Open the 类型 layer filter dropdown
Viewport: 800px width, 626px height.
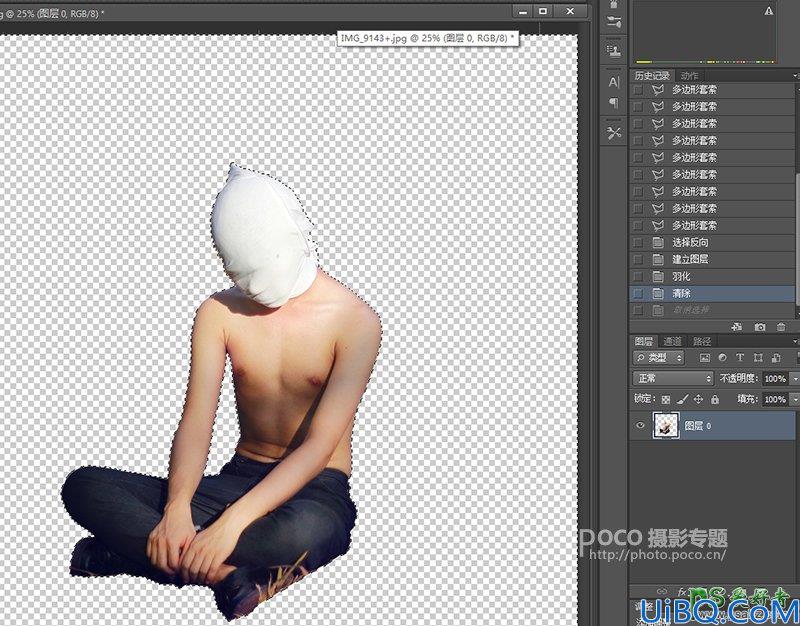tap(658, 358)
